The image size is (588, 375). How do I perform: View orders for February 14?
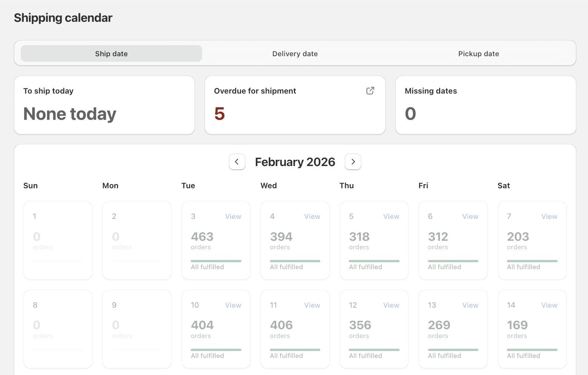click(549, 305)
